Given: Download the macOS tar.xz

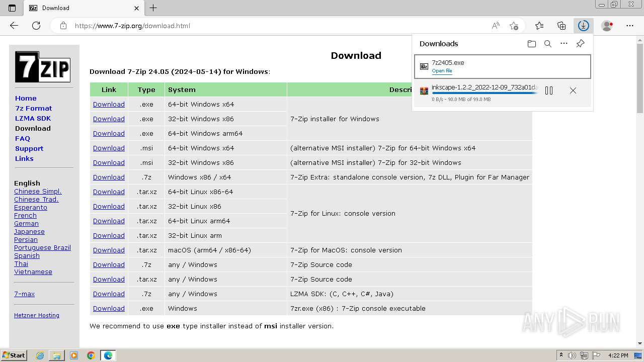Looking at the screenshot, I should pos(109,250).
